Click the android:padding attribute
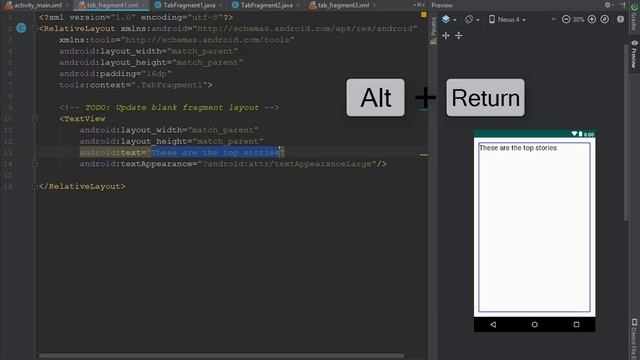 (x=115, y=74)
